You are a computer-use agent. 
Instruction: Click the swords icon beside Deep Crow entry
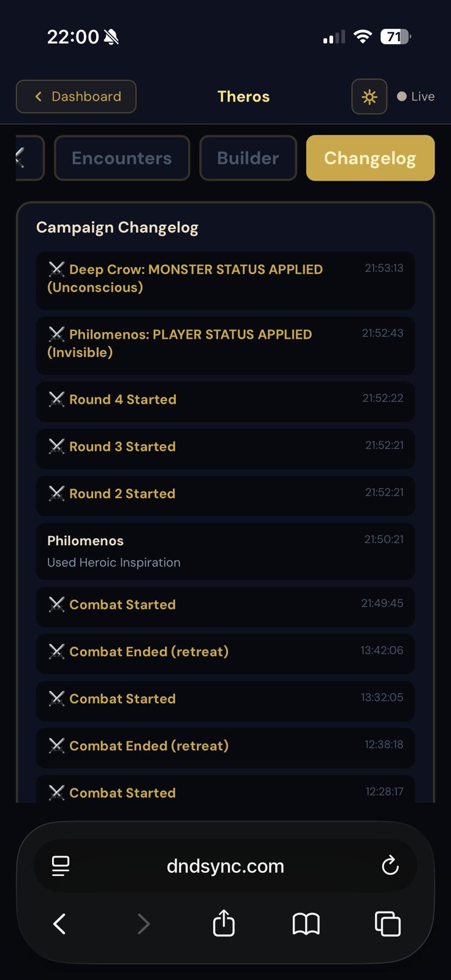tap(57, 268)
